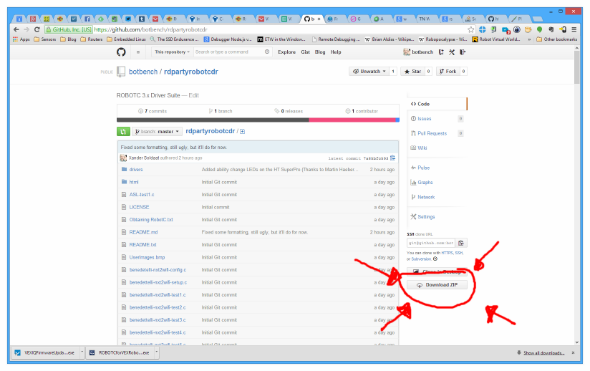Reload the page with the browser refresh icon
The image size is (590, 371).
37,29
